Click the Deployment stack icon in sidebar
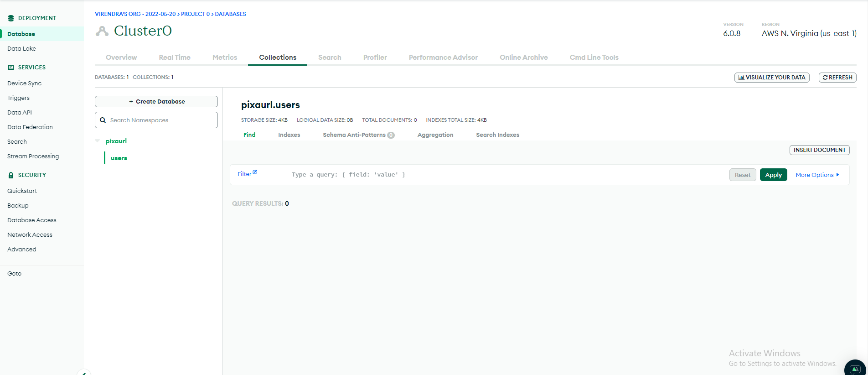Screen dimensions: 868x375 click(11, 18)
